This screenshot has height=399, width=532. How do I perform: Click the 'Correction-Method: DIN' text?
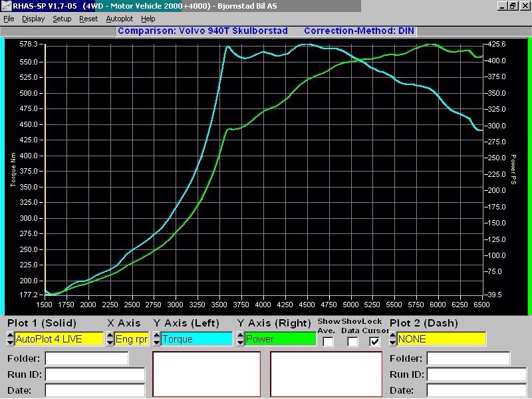tap(359, 31)
